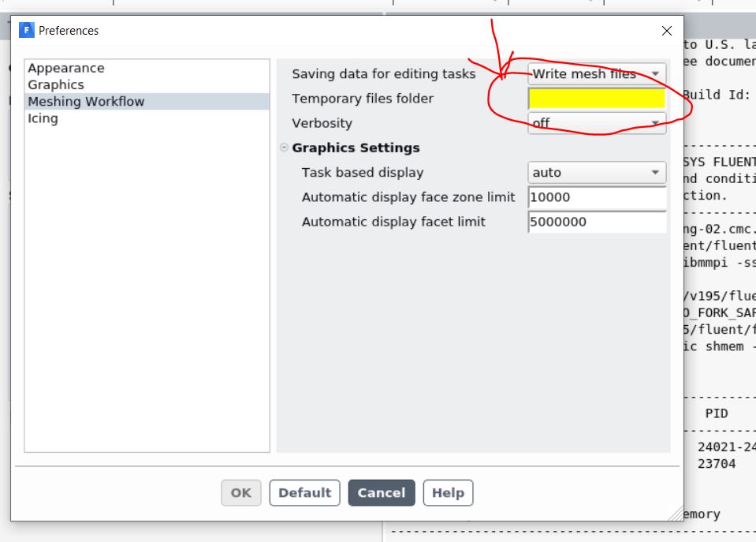Open the Task based display dropdown
Image resolution: width=756 pixels, height=542 pixels.
click(x=596, y=173)
